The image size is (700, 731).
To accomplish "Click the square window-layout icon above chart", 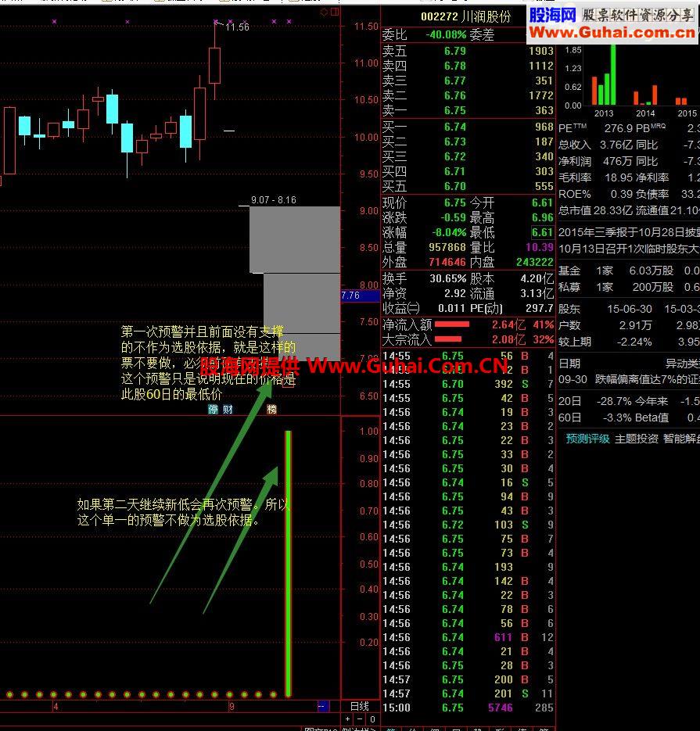I will coord(335,13).
